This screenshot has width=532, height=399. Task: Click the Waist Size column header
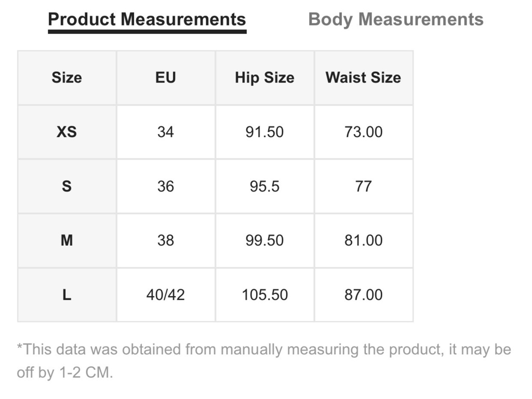[364, 78]
